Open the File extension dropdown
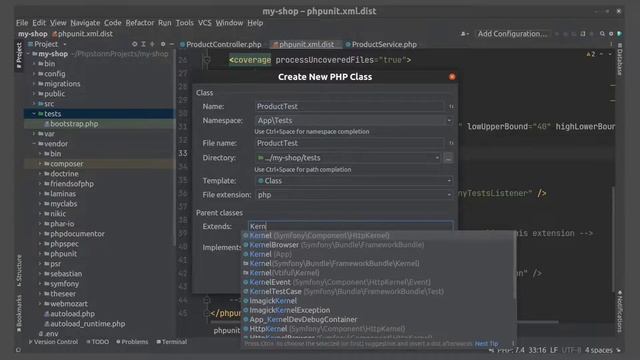This screenshot has height=360, width=640. click(x=354, y=195)
